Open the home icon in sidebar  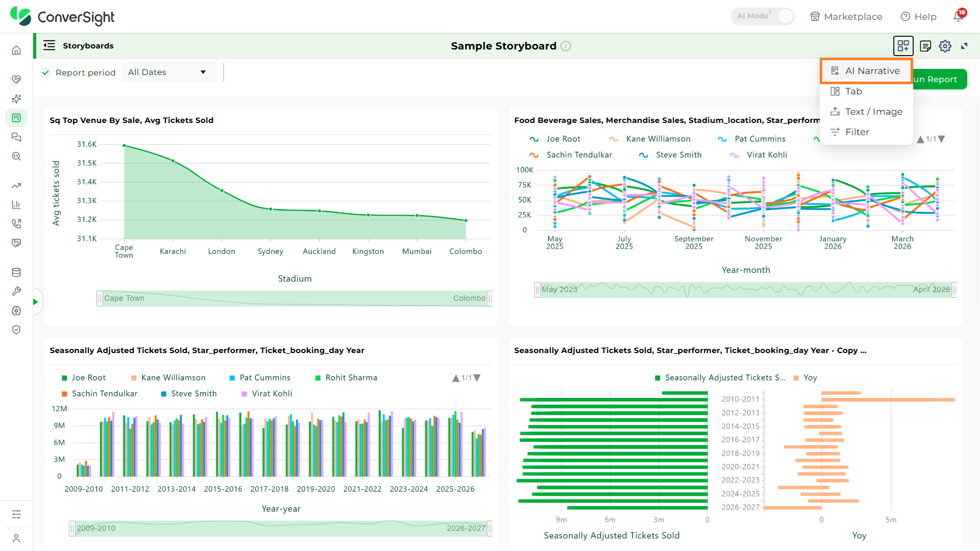coord(16,50)
